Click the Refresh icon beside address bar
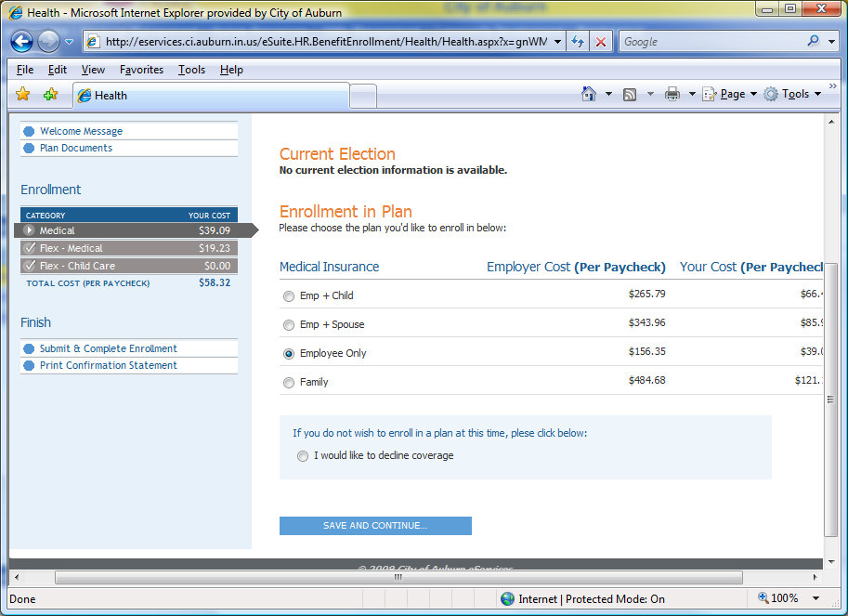Viewport: 848px width, 616px height. coord(578,42)
